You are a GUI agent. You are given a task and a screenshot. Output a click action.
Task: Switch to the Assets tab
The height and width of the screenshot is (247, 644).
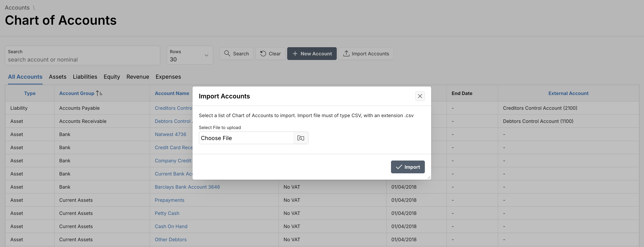coord(58,77)
